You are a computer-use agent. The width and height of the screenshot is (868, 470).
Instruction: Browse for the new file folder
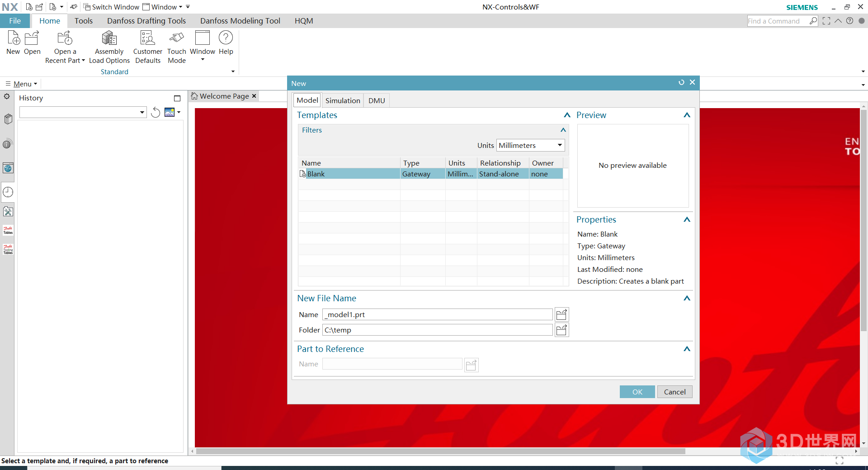pyautogui.click(x=561, y=330)
